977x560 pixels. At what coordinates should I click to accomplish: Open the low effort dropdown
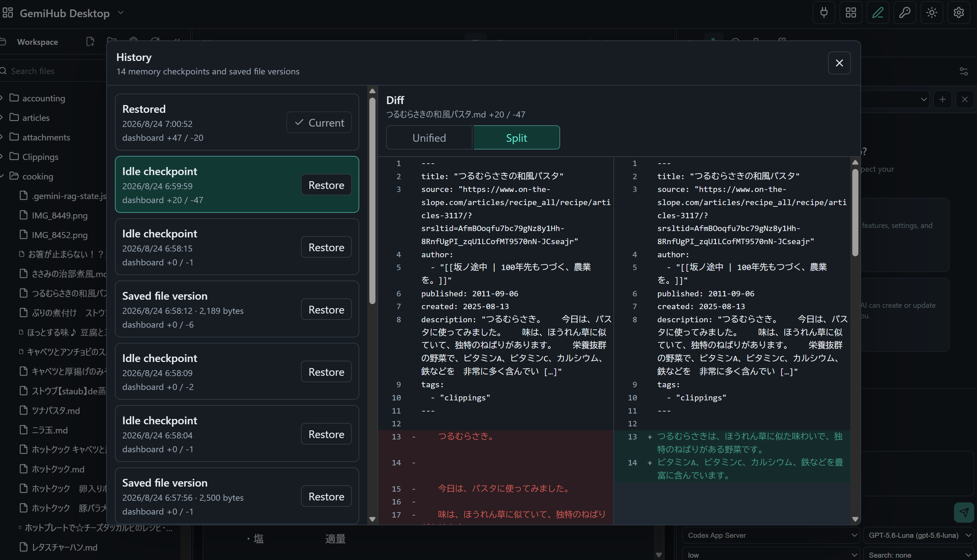pyautogui.click(x=771, y=555)
